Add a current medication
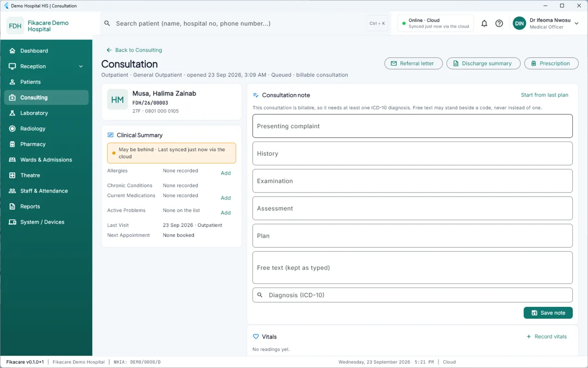 226,198
